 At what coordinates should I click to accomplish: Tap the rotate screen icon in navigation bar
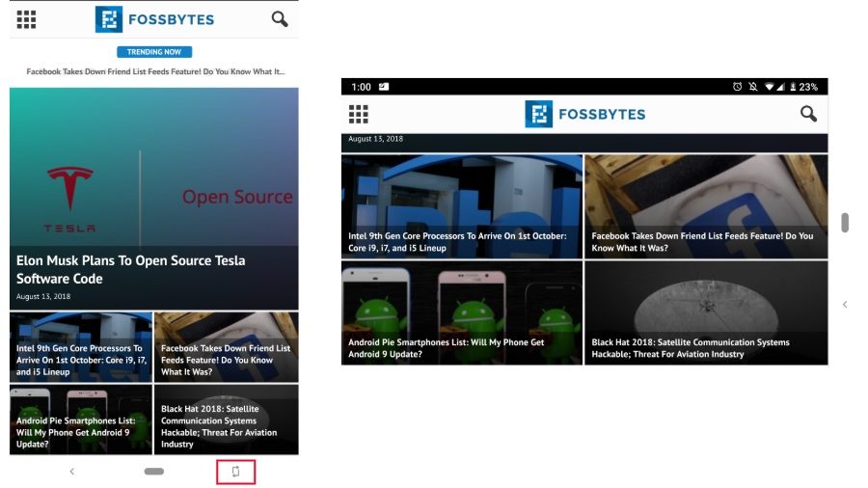coord(235,472)
